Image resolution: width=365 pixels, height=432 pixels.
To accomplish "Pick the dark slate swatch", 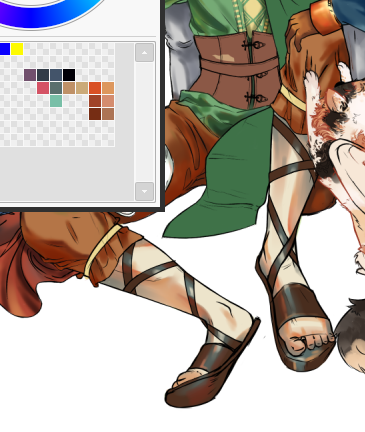I will [x=43, y=75].
